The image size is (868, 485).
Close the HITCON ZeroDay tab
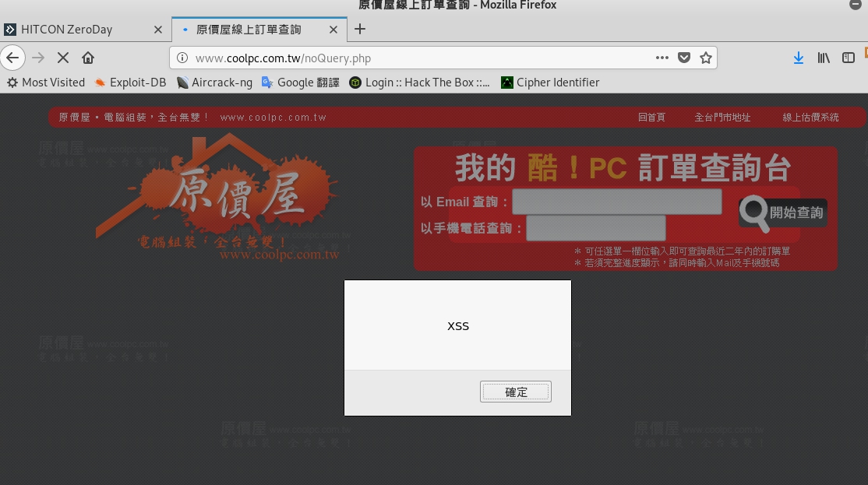click(157, 30)
